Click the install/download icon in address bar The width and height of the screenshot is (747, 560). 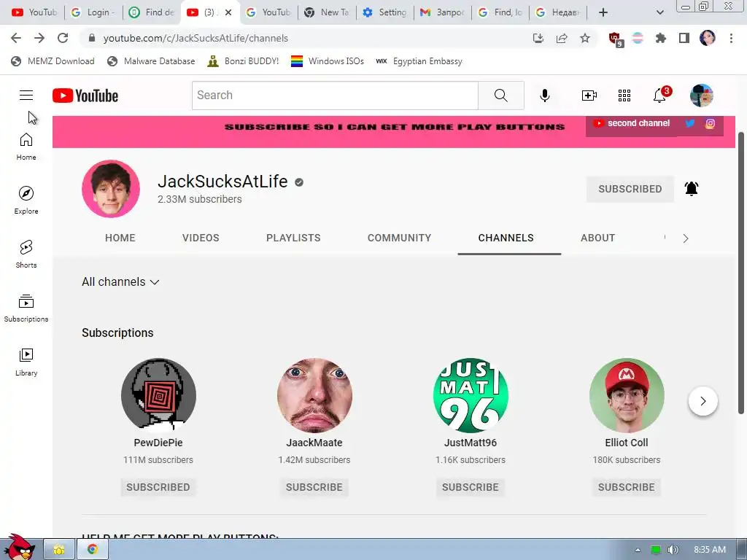point(538,38)
